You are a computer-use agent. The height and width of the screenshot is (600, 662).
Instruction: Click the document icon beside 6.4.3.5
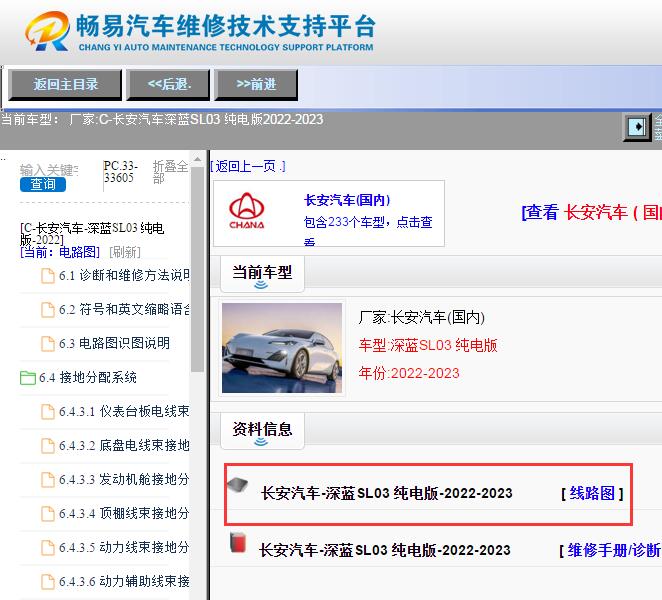pos(48,548)
